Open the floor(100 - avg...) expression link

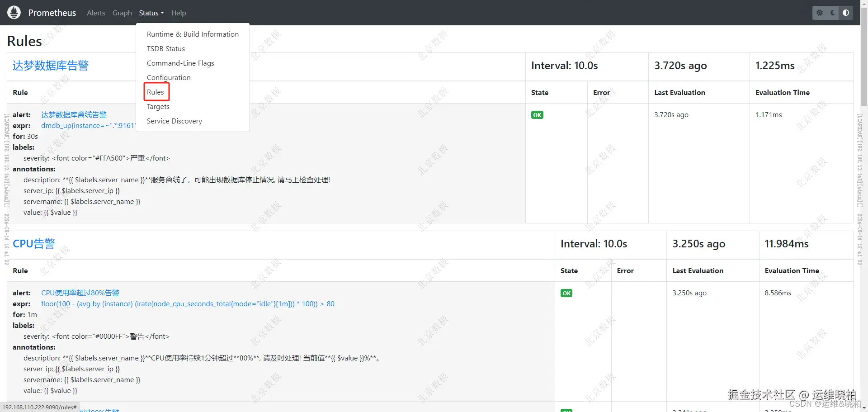coord(188,304)
